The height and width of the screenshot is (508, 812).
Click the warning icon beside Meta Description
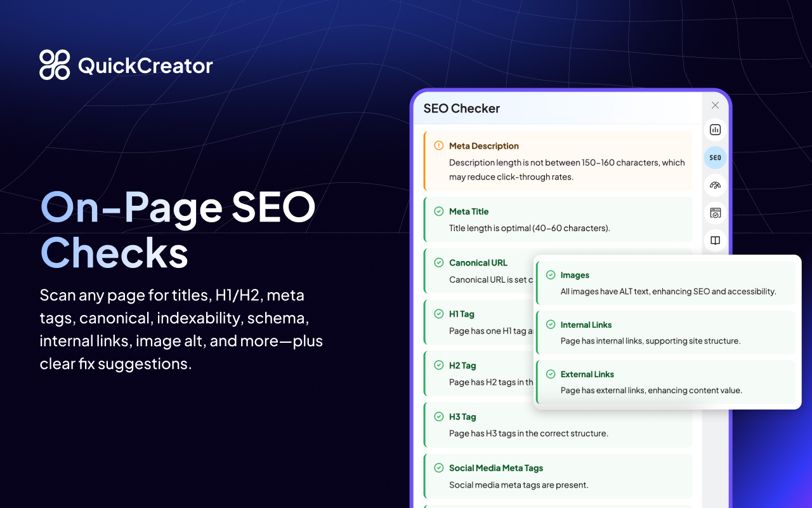(x=438, y=145)
